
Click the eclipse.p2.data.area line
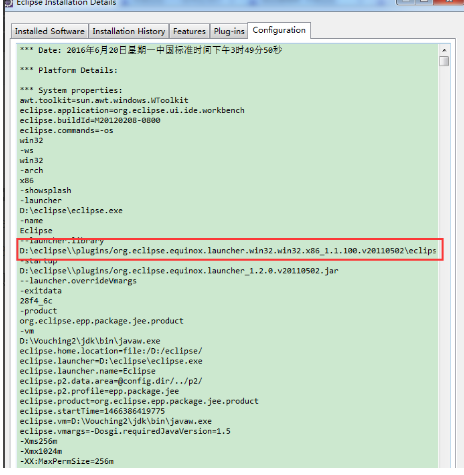(x=111, y=381)
